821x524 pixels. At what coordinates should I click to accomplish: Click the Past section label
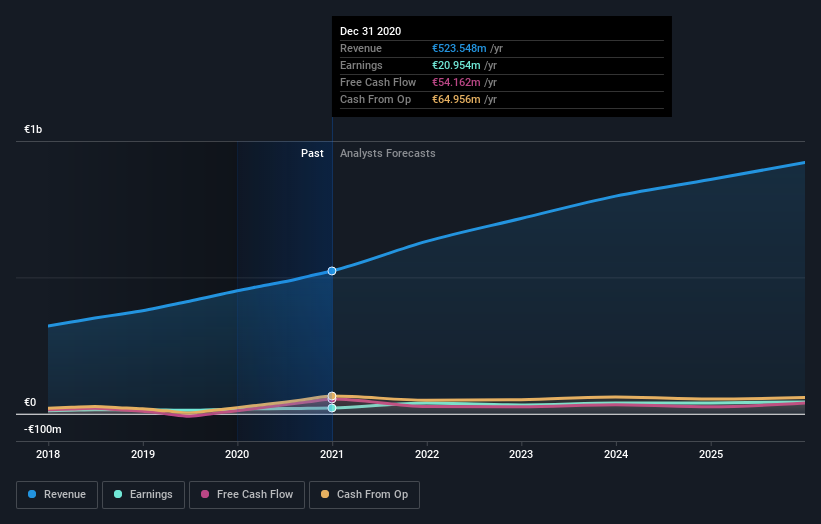(312, 153)
